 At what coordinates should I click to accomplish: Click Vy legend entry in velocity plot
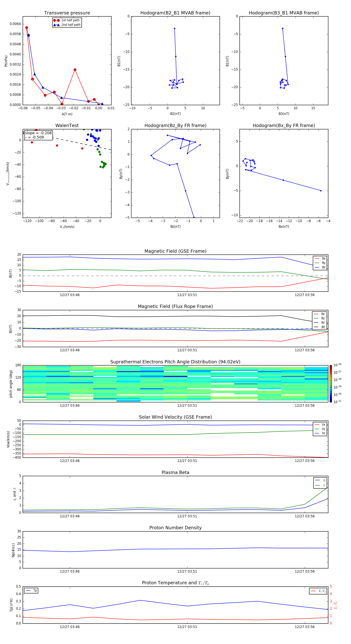tap(320, 429)
